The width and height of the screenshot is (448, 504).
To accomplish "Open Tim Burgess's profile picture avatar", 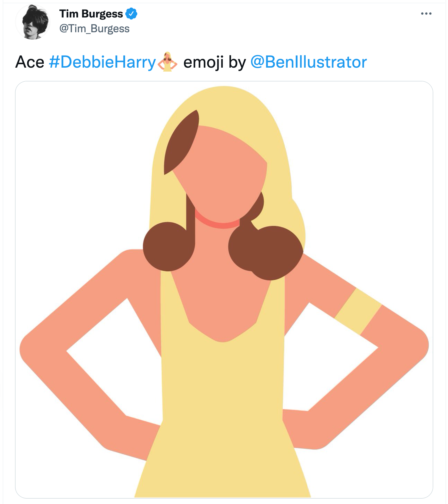I will [x=33, y=22].
